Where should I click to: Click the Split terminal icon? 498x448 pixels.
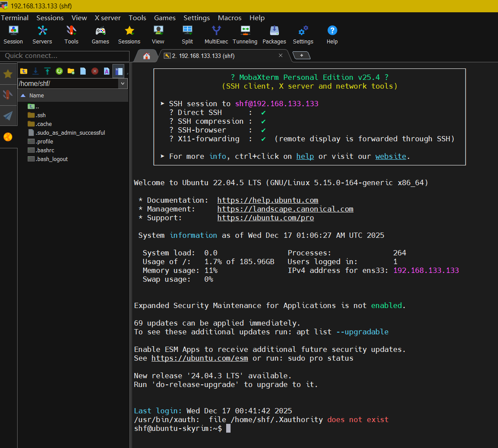click(187, 35)
